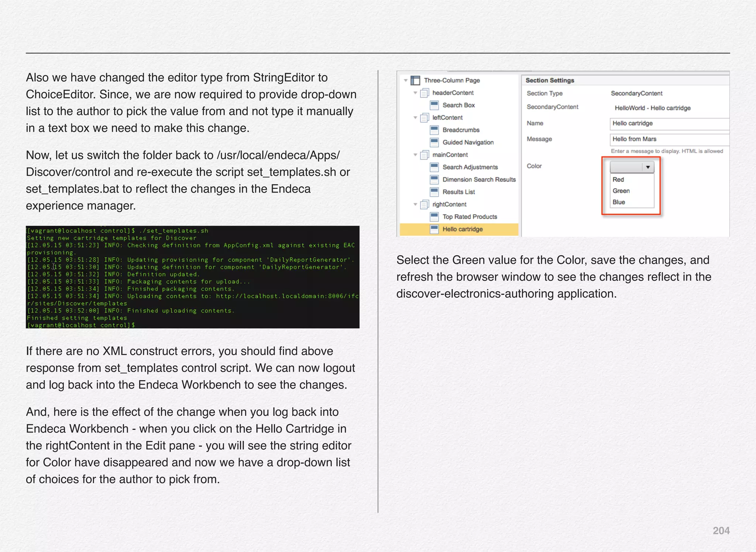Select the headerContent tree label
The image size is (756, 552).
pyautogui.click(x=453, y=93)
